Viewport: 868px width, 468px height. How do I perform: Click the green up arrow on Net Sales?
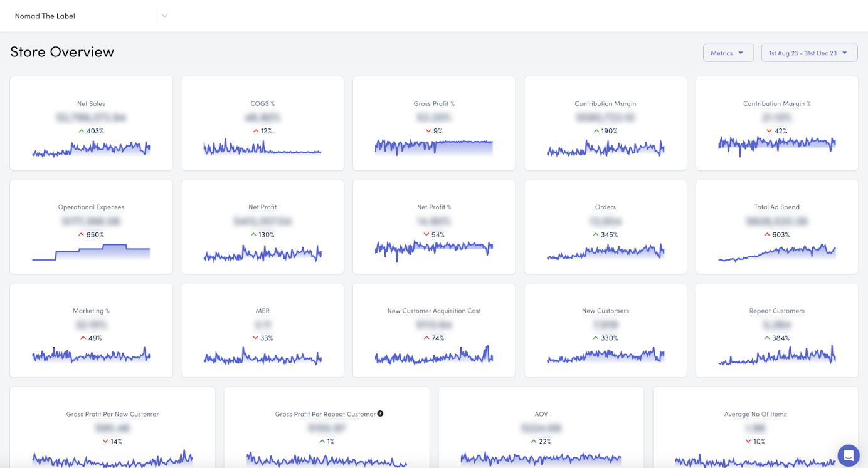point(82,131)
